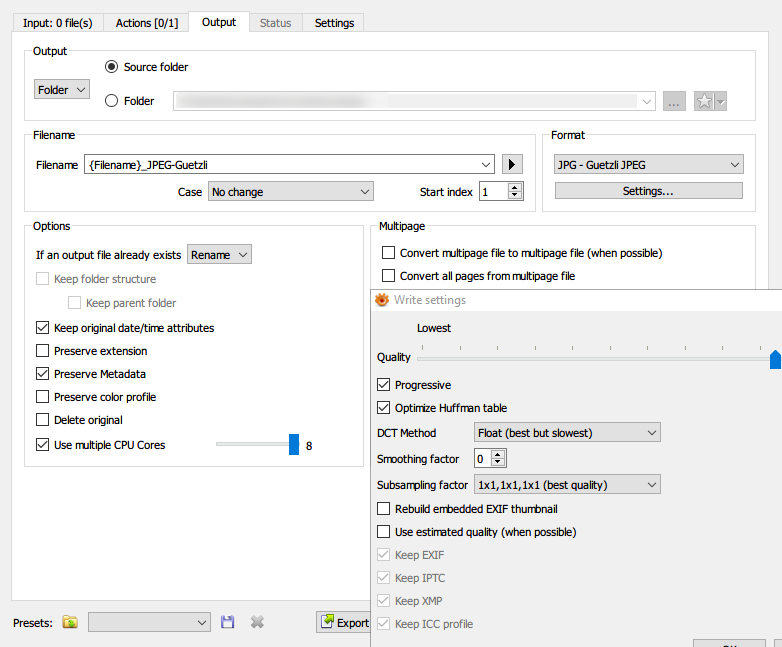782x647 pixels.
Task: Click the load presets folder icon
Action: (x=70, y=622)
